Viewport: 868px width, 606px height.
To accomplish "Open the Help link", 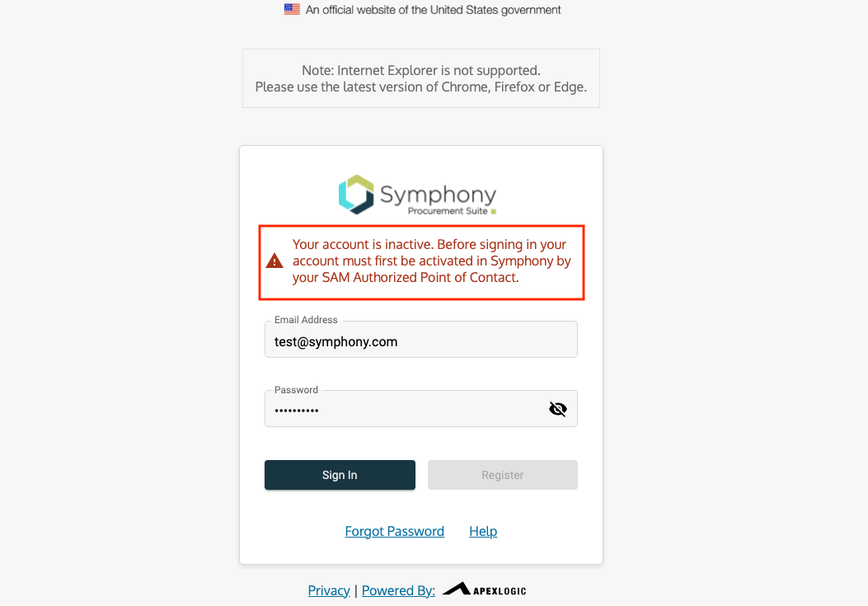I will (x=483, y=531).
